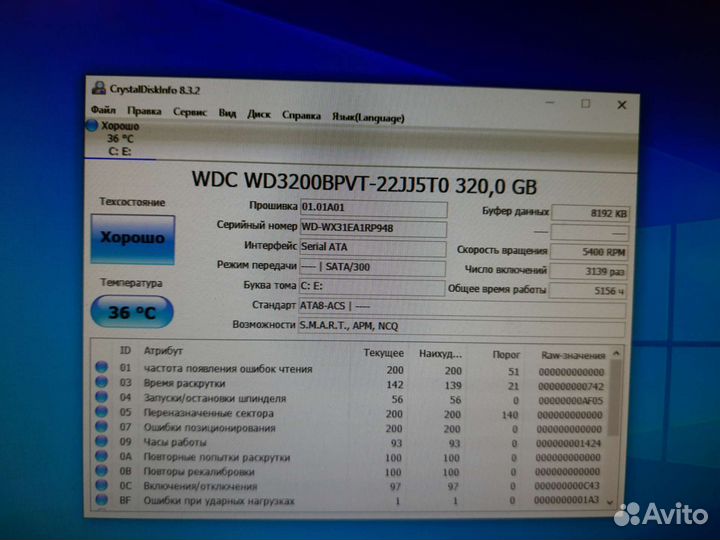The image size is (720, 540).
Task: Open the Файл menu
Action: pos(103,114)
